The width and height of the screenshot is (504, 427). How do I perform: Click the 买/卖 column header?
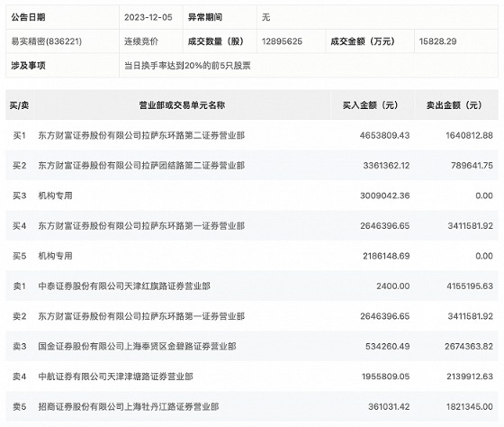pos(19,105)
